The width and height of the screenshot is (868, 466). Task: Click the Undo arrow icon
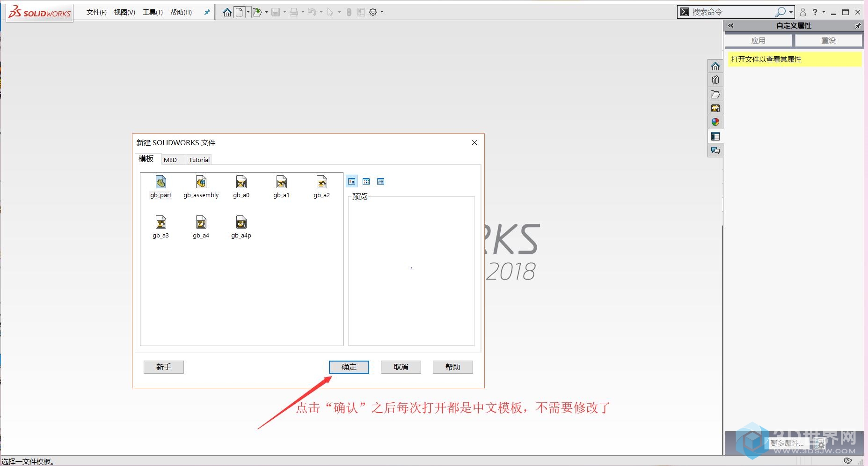tap(312, 12)
